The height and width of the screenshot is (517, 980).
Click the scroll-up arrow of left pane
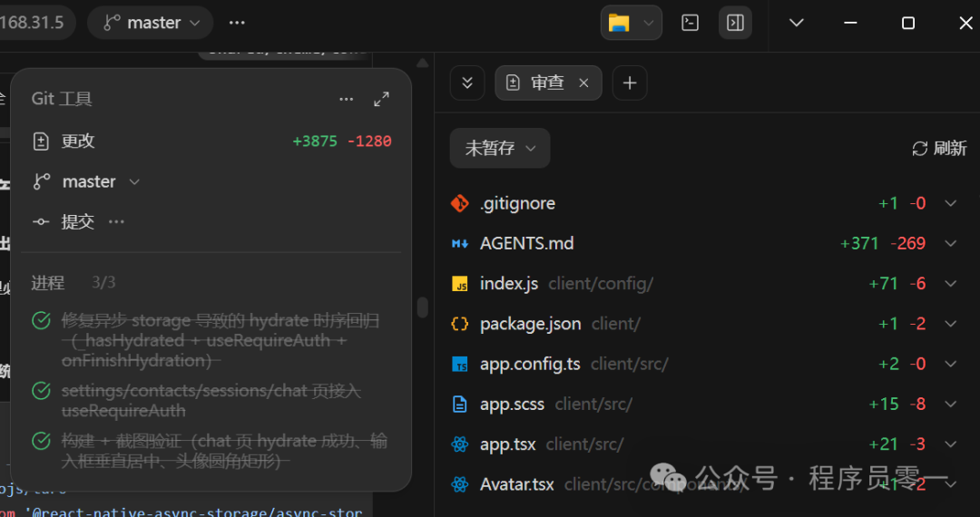[423, 62]
